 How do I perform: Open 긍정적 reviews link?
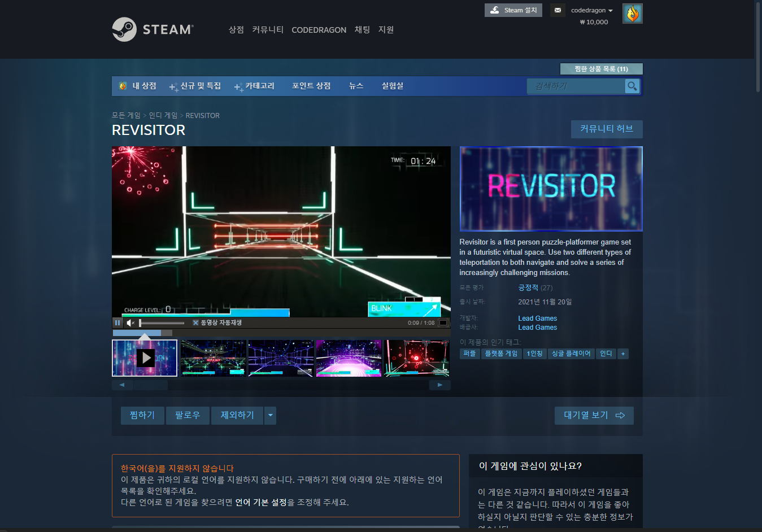coord(528,288)
